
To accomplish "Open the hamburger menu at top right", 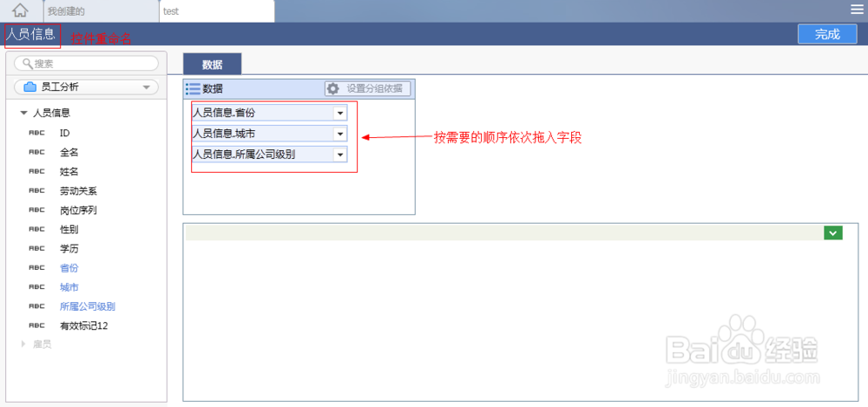I will tap(858, 10).
